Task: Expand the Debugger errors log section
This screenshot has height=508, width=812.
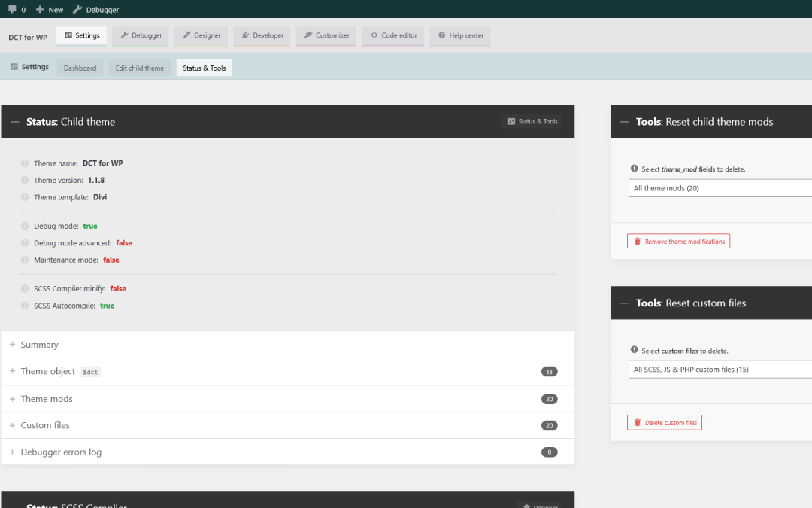Action: (x=288, y=452)
